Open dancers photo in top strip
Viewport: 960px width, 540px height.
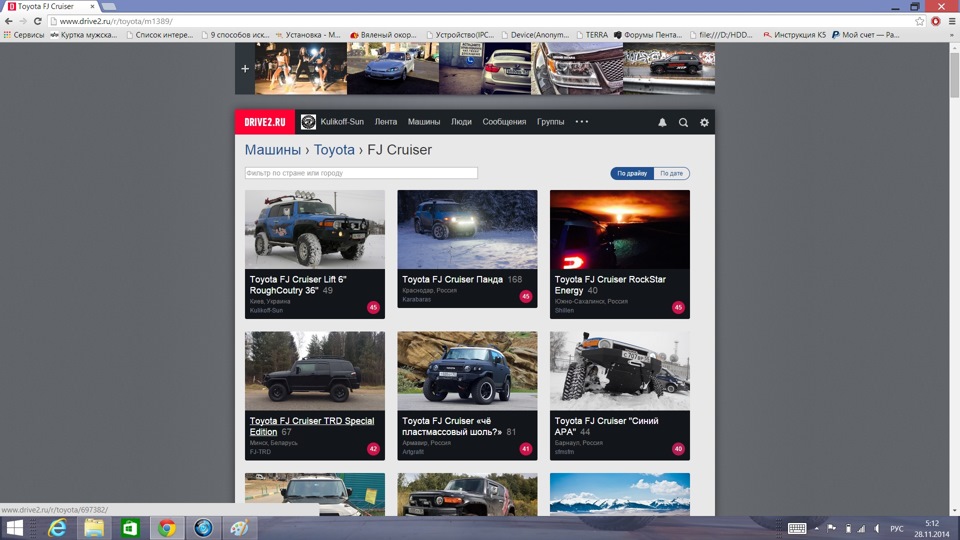[301, 69]
